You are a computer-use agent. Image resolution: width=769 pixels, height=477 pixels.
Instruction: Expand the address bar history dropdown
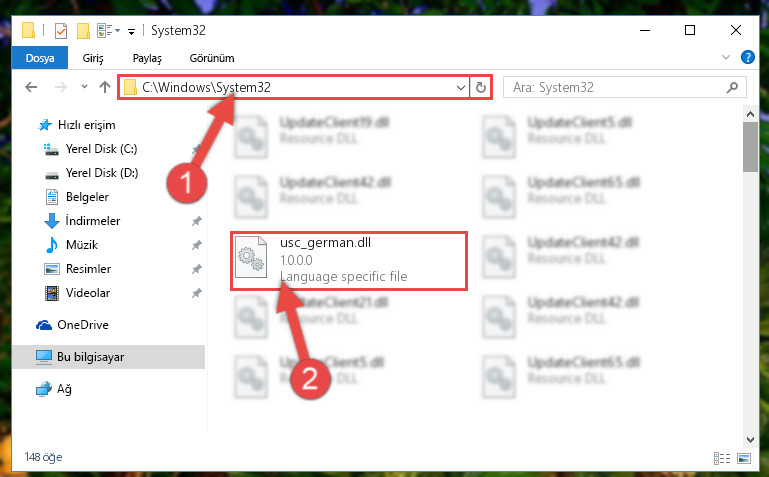pyautogui.click(x=461, y=88)
